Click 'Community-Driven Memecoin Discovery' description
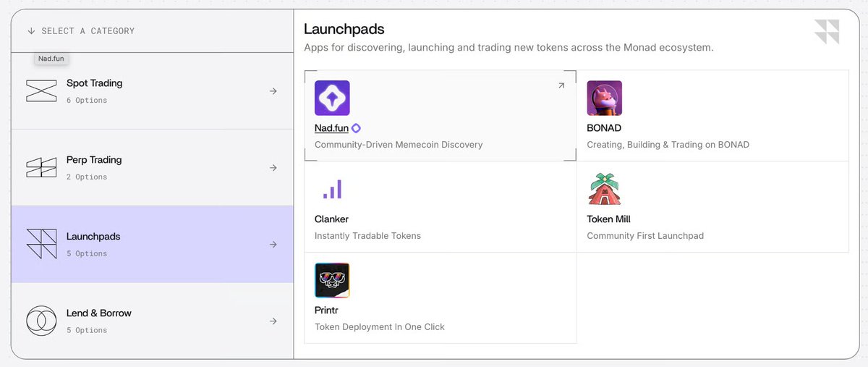This screenshot has width=868, height=367. [399, 145]
